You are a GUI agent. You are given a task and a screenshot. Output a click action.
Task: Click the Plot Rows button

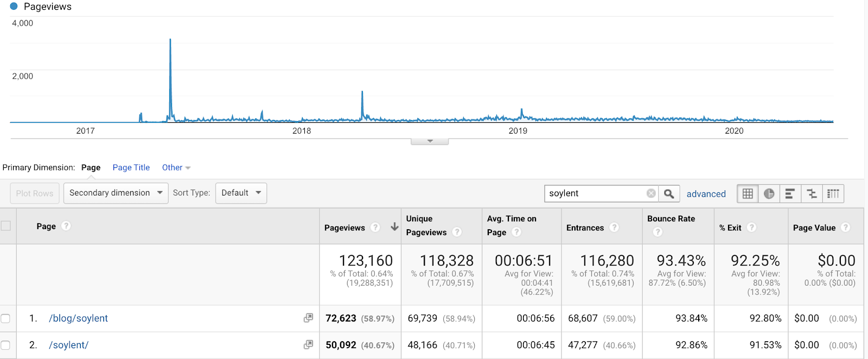35,193
